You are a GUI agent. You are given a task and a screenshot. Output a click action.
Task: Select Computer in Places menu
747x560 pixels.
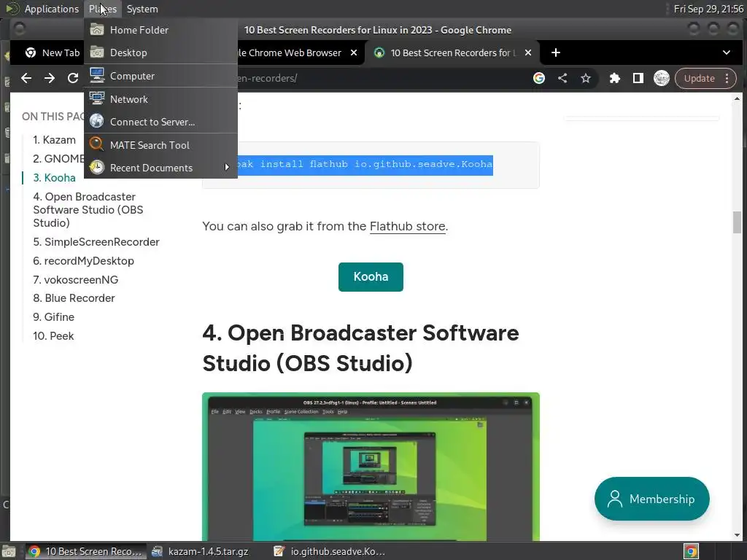(160, 76)
